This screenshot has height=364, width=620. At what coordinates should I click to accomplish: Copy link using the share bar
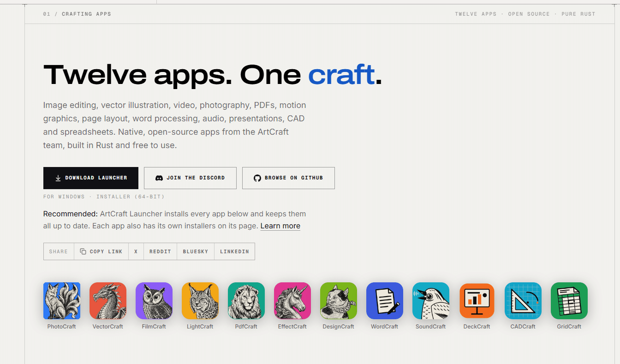point(101,251)
